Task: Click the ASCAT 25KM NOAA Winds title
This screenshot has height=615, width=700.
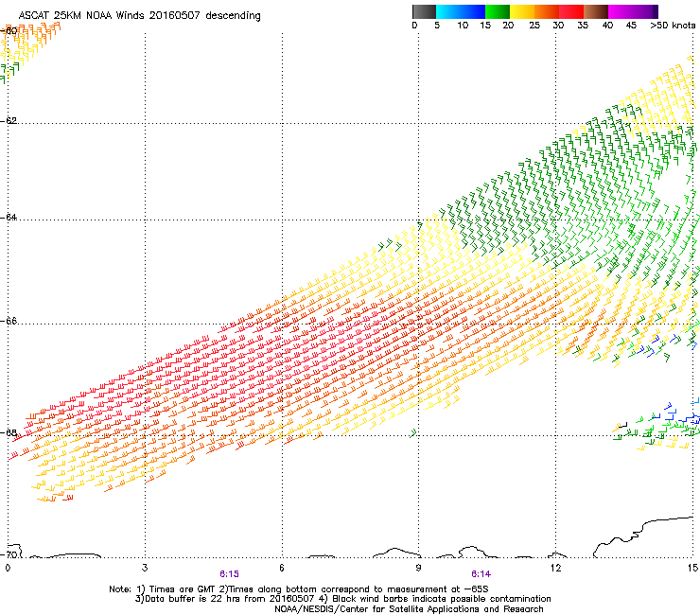Action: (139, 15)
